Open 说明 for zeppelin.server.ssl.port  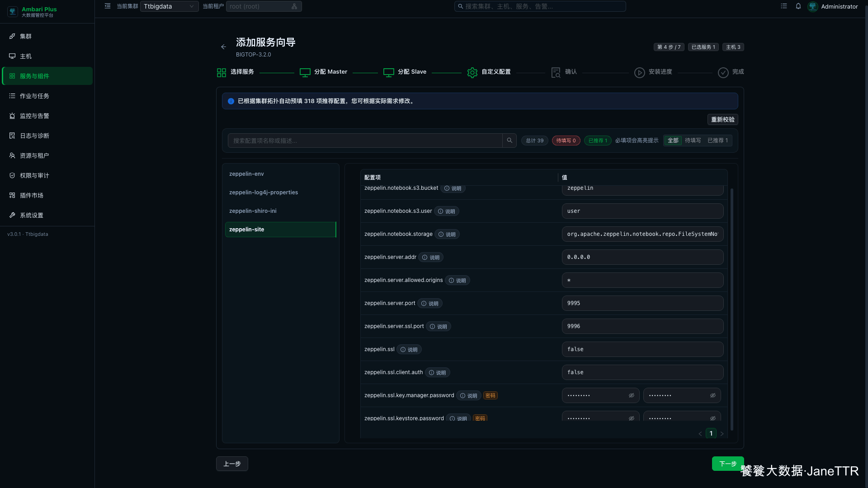tap(439, 327)
